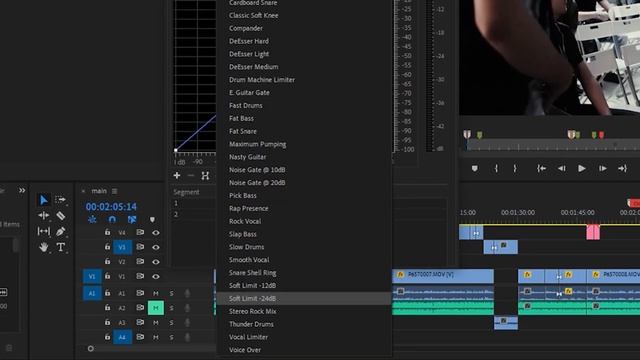Choose Voice Over preset

pyautogui.click(x=245, y=350)
